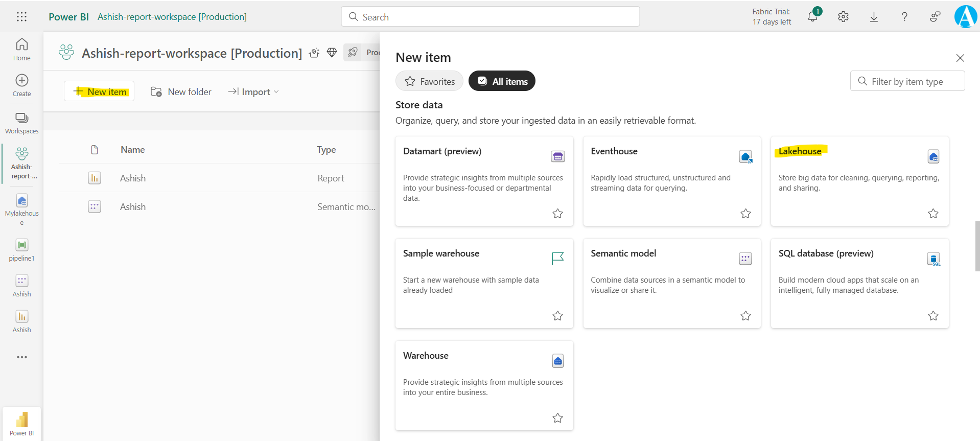
Task: Switch to the Favorites tab
Action: click(x=429, y=81)
